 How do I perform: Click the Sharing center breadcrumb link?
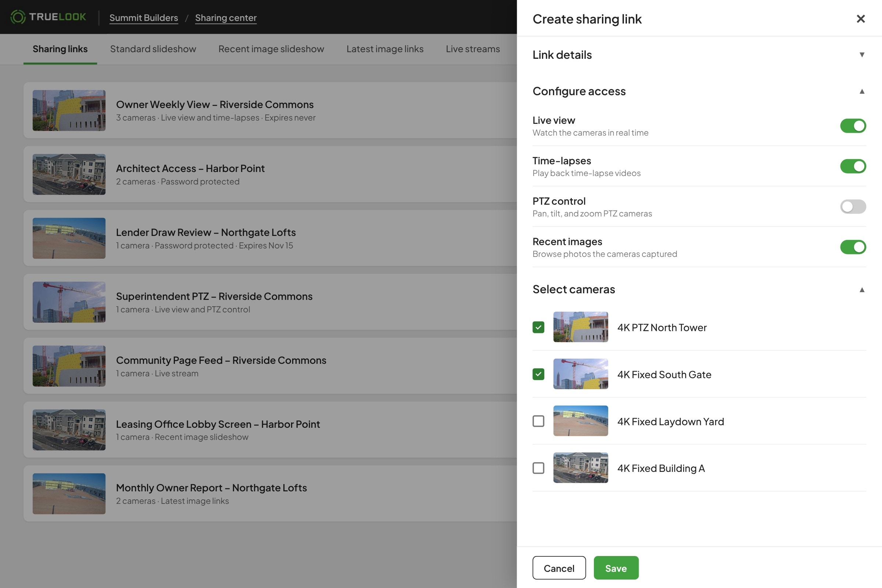click(226, 18)
